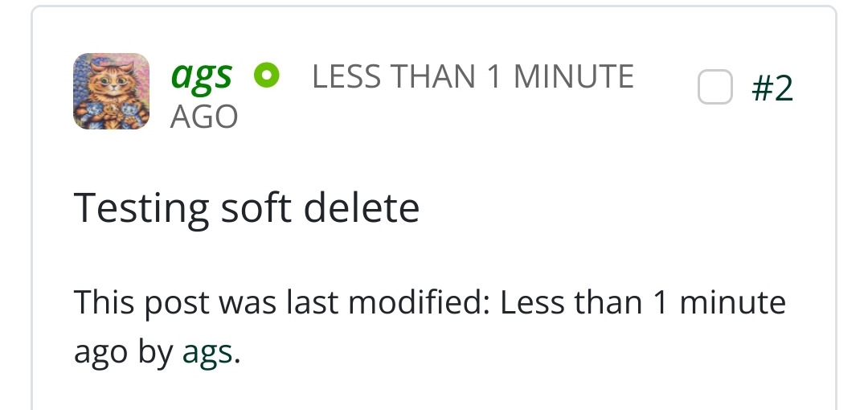Open the ags author profile link

(x=201, y=76)
